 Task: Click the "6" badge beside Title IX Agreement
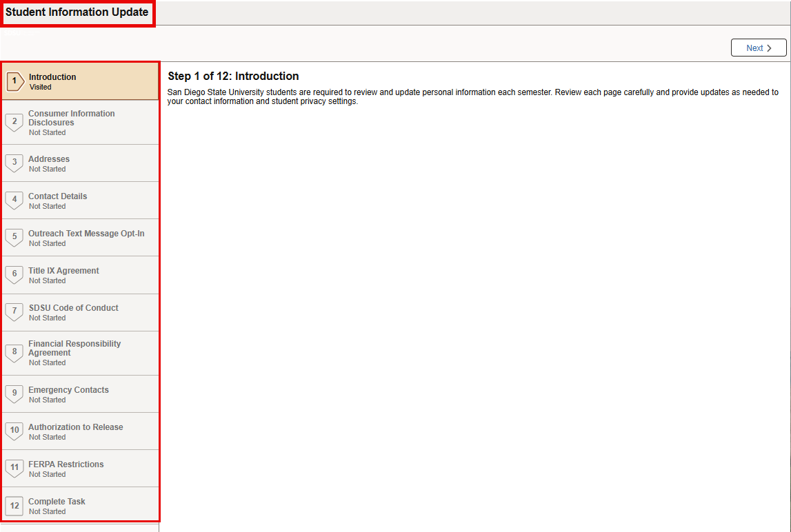(14, 274)
